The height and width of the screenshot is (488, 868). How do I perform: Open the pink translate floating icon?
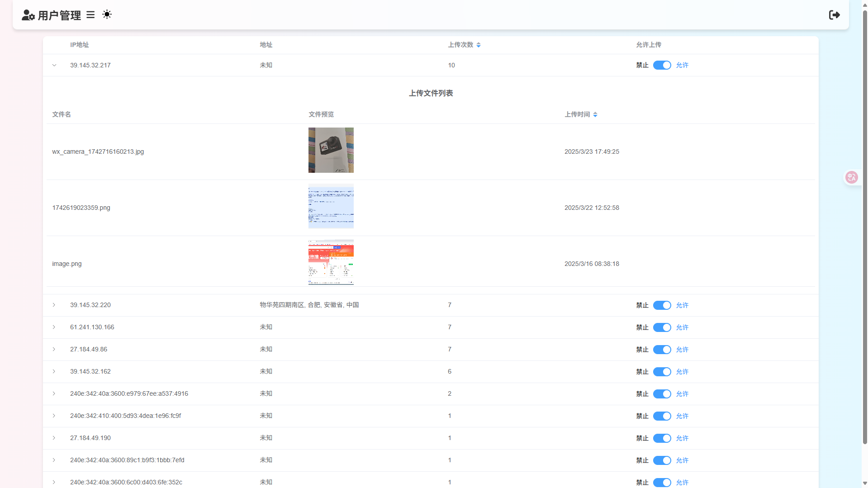852,177
